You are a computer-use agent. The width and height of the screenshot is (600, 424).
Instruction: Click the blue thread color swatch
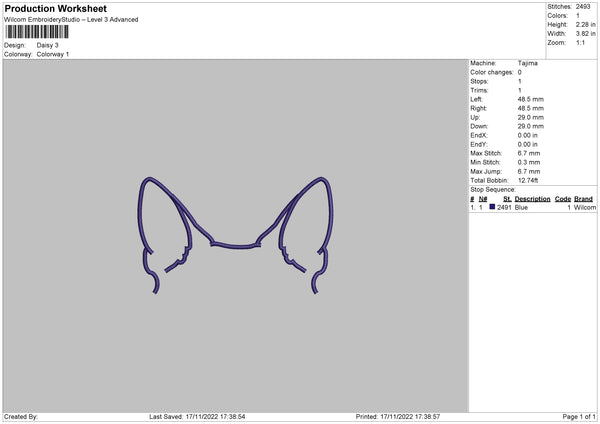[x=492, y=207]
